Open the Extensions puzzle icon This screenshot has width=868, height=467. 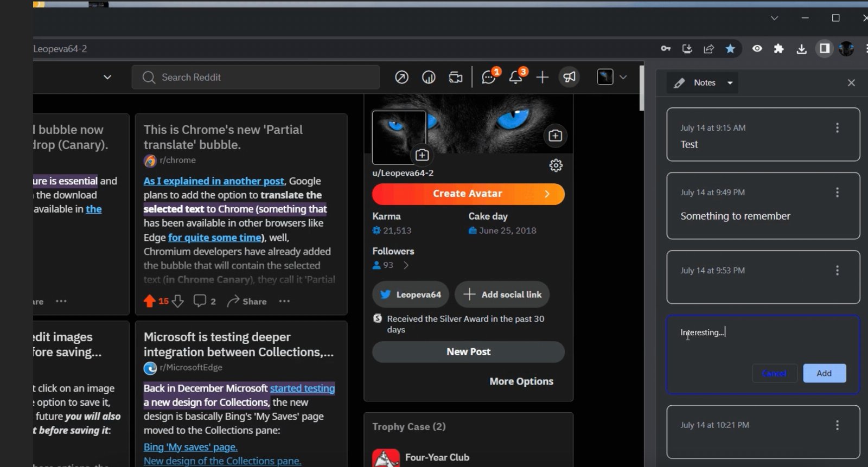pos(779,49)
